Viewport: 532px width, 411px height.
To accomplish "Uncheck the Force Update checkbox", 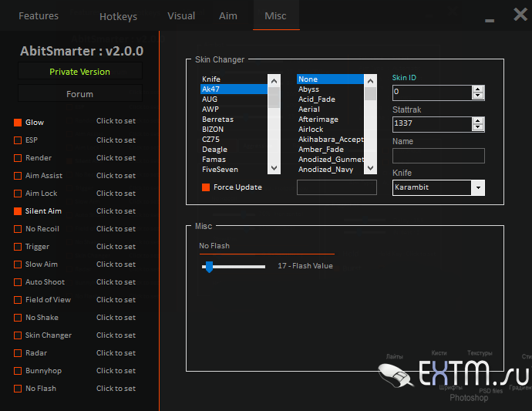I will pyautogui.click(x=206, y=187).
